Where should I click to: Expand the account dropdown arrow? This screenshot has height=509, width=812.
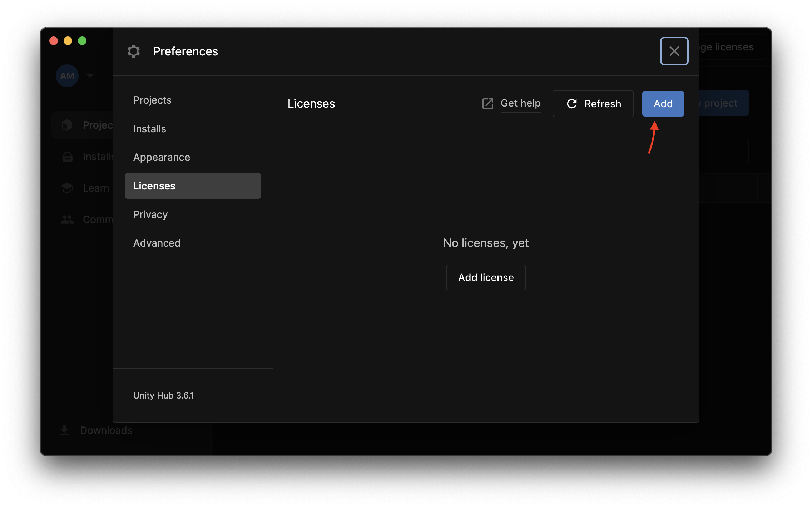coord(90,76)
